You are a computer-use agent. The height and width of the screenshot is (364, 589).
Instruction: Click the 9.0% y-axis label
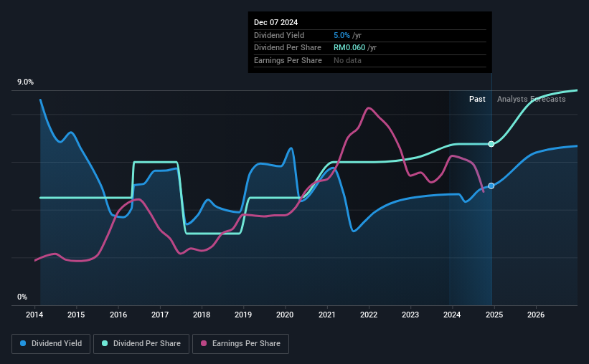pos(25,82)
